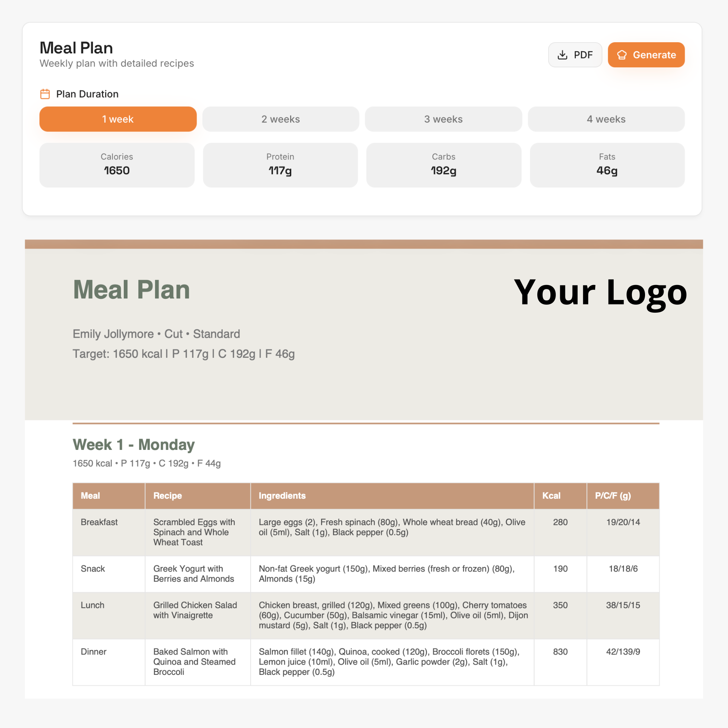The width and height of the screenshot is (728, 728).
Task: Click the Ingredients column header
Action: coord(282,495)
